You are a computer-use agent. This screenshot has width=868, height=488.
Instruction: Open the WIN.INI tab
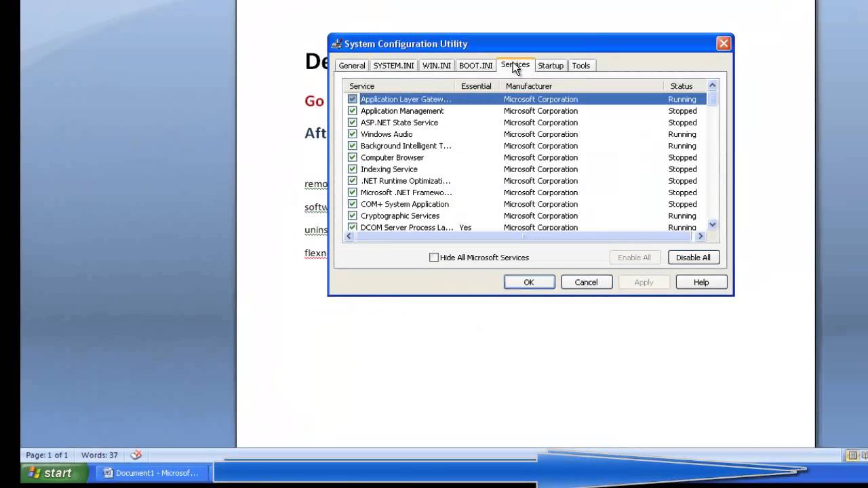tap(436, 66)
